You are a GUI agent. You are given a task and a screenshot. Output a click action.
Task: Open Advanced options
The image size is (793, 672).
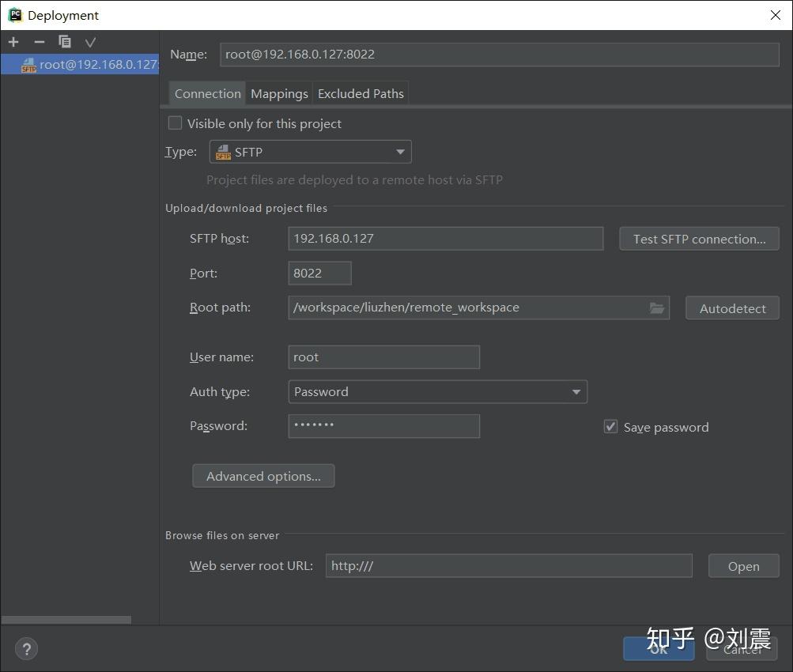coord(263,475)
